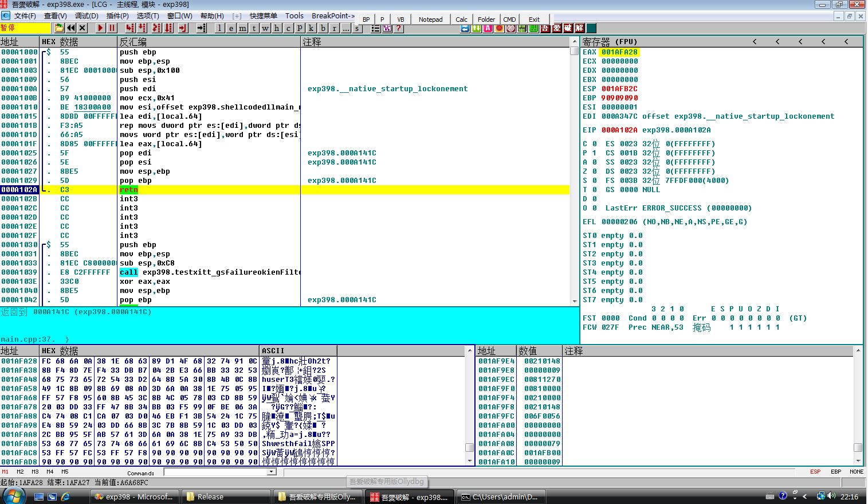Show CPU window via c button

click(x=288, y=28)
